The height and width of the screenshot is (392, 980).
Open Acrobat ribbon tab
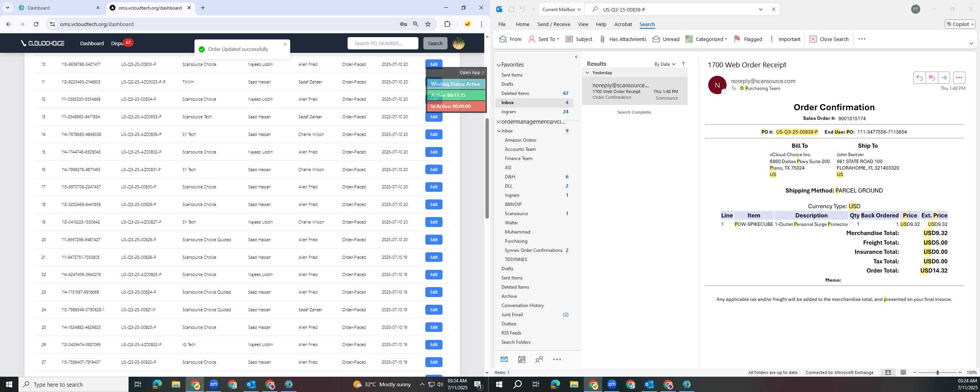pyautogui.click(x=623, y=24)
